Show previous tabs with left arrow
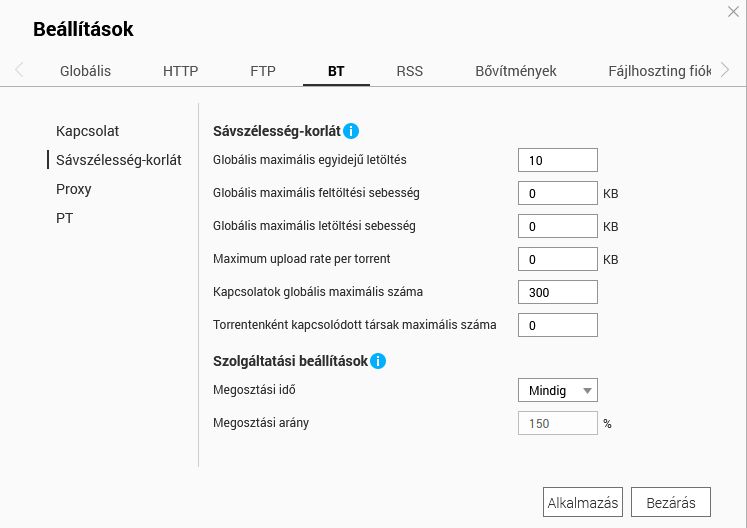The height and width of the screenshot is (528, 747). pyautogui.click(x=19, y=70)
